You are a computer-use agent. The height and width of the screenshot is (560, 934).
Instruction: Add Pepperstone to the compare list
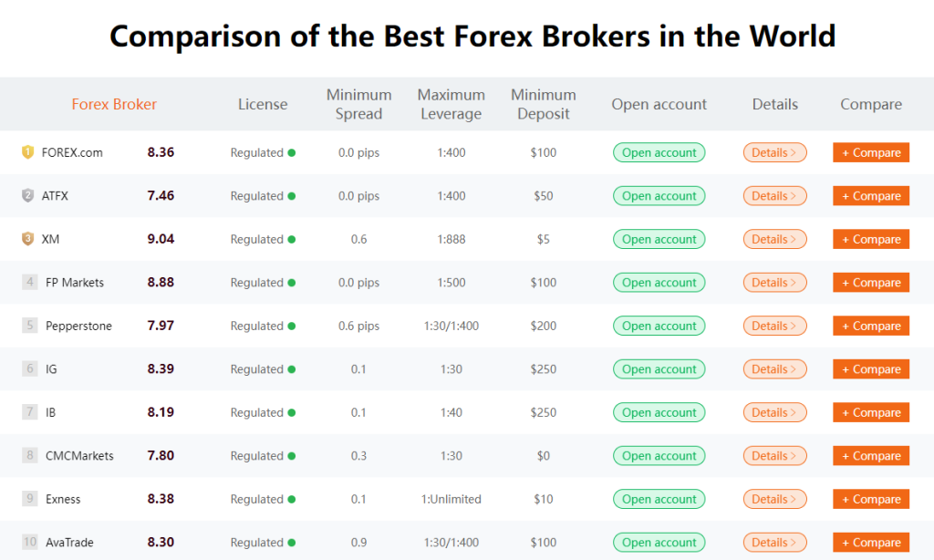871,326
